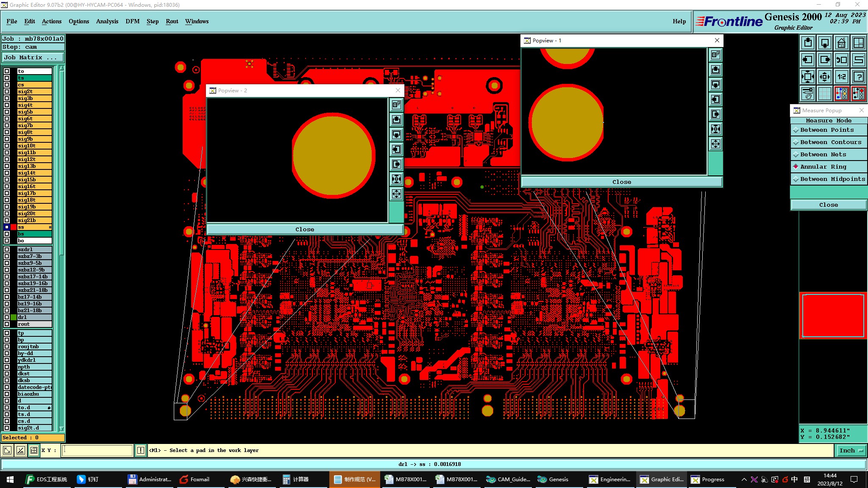Click the exclamation icon beside XY field
The height and width of the screenshot is (488, 868).
pyautogui.click(x=141, y=450)
